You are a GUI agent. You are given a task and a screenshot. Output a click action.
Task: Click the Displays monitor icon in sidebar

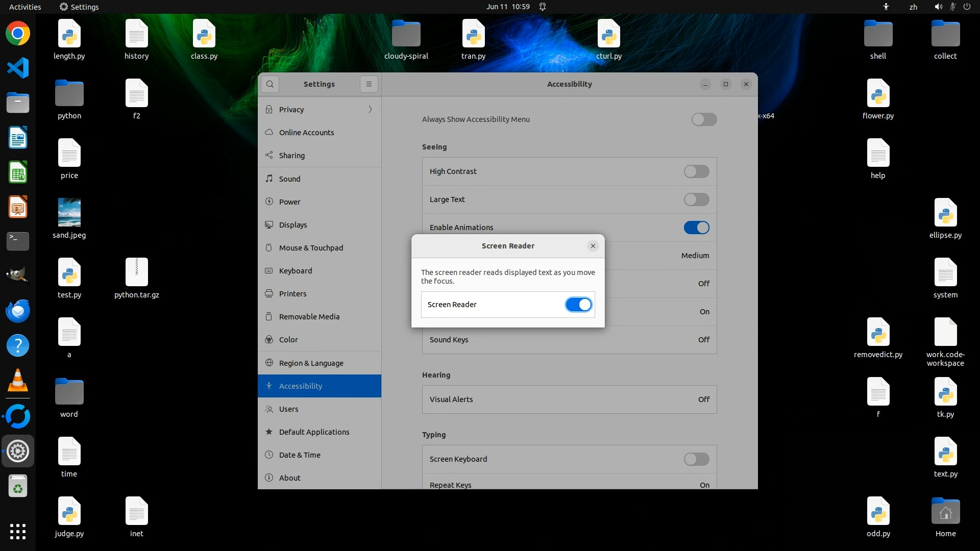(269, 225)
